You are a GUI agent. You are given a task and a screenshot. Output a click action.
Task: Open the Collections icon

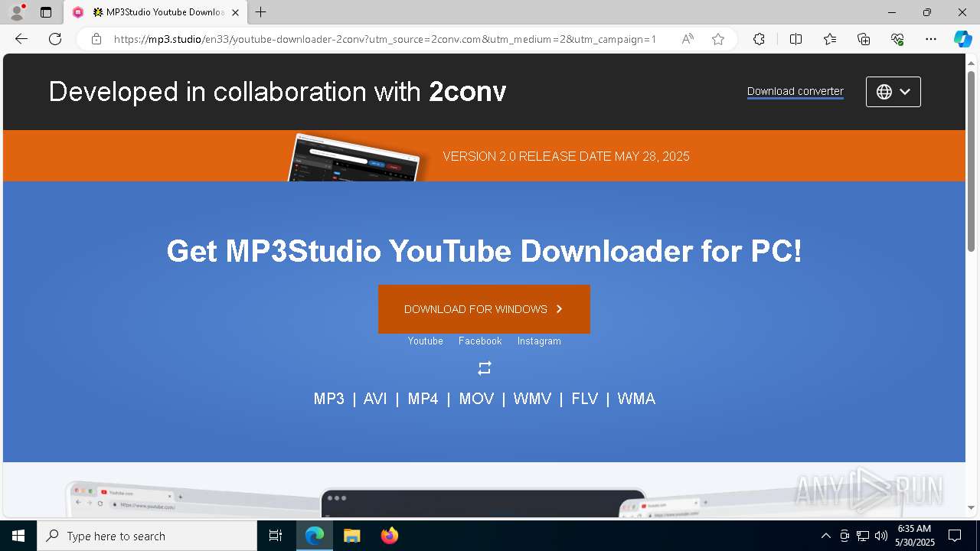point(864,39)
